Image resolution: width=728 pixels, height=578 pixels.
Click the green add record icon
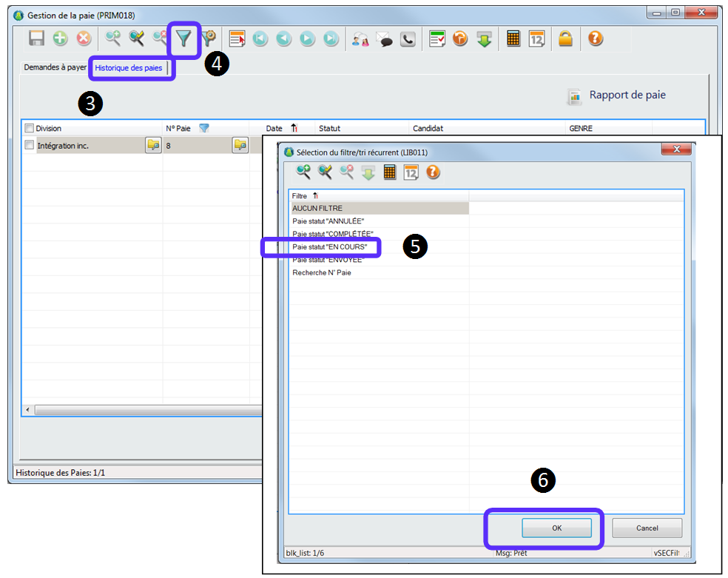click(60, 39)
